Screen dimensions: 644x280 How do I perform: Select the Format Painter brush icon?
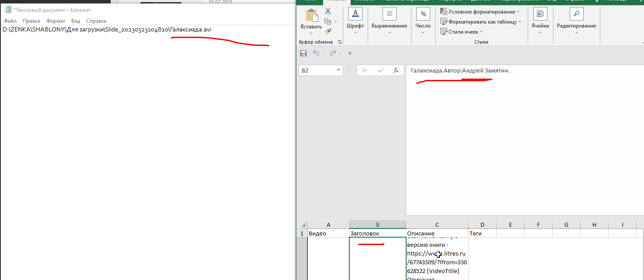pos(328,31)
